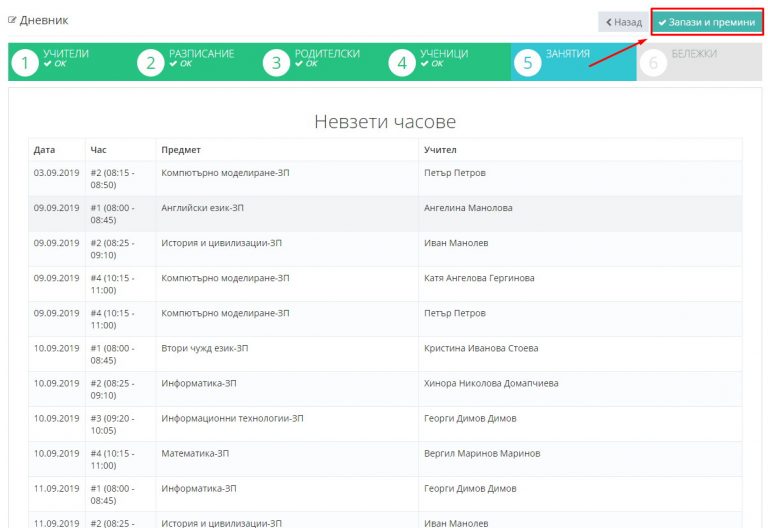Go back with the Назад button

tap(623, 21)
